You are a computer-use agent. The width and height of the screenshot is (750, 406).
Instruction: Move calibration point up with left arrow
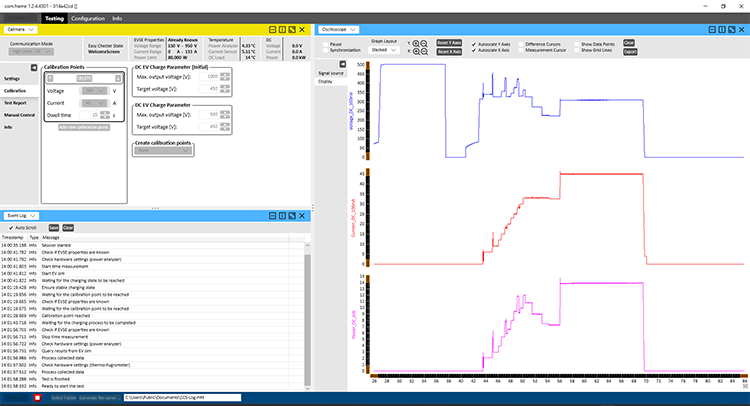tap(50, 78)
